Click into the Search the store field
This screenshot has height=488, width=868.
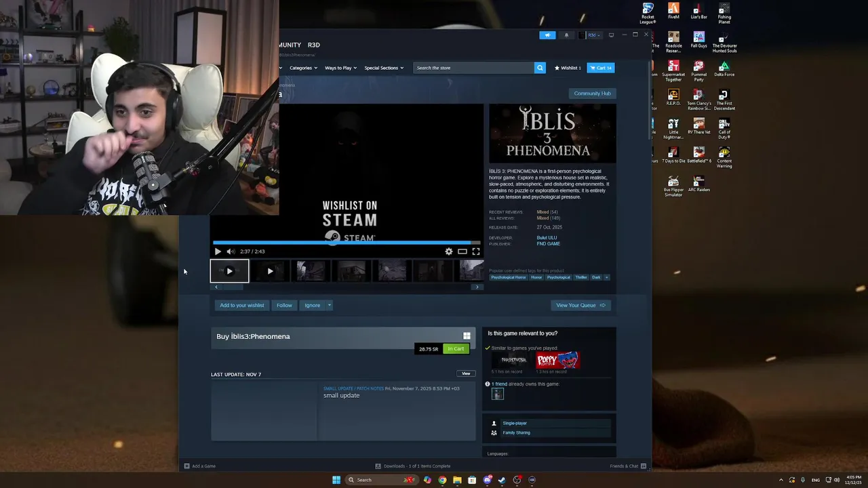[473, 68]
